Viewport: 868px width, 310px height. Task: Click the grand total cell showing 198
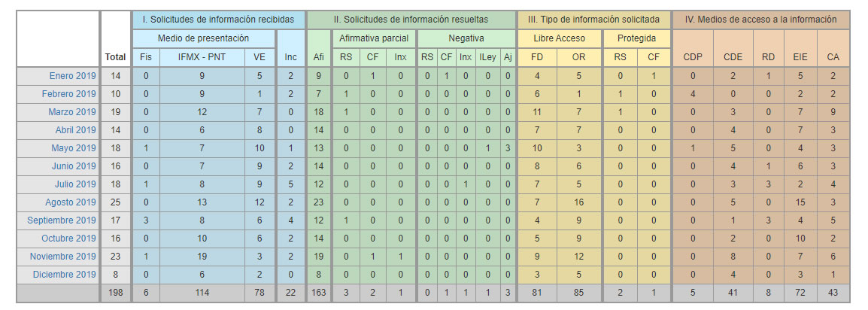point(115,293)
